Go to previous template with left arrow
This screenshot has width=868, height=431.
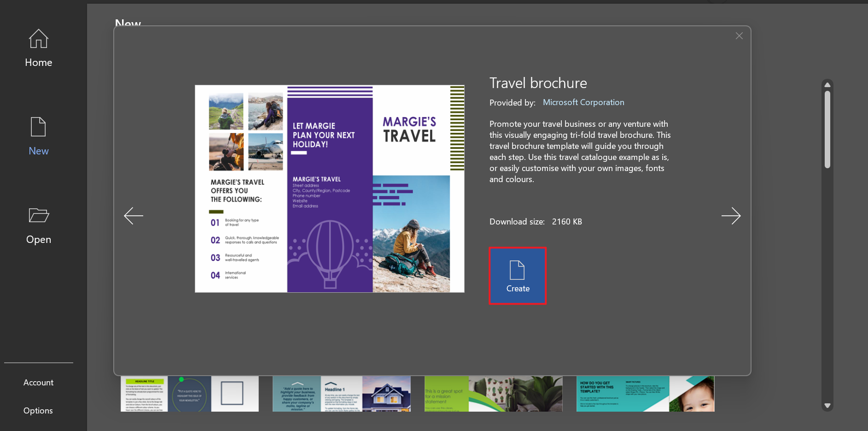tap(134, 216)
